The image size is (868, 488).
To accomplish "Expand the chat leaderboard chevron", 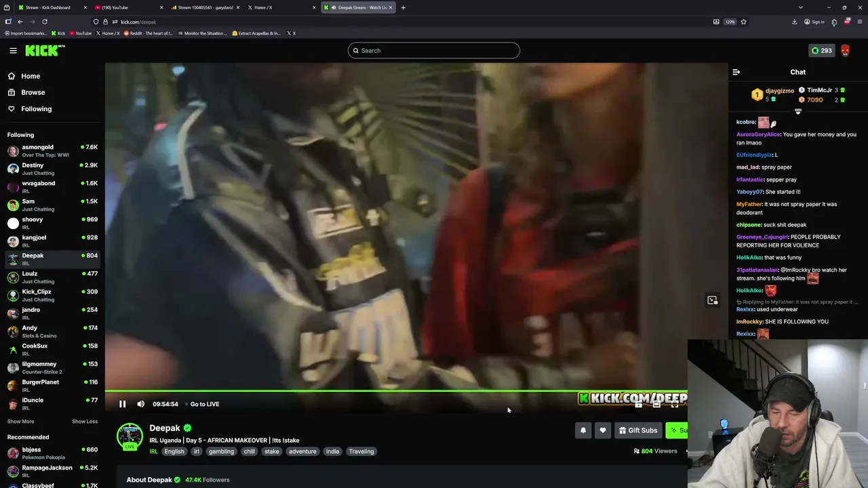I will 798,112.
